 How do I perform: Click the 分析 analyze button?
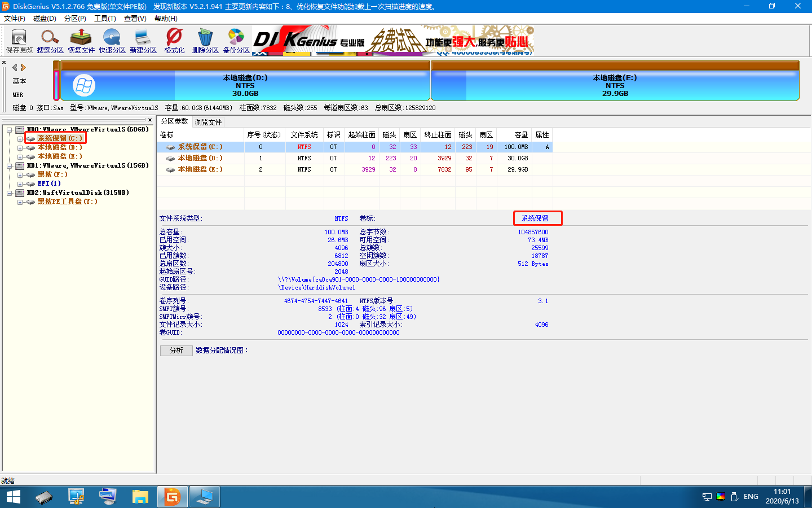point(176,351)
